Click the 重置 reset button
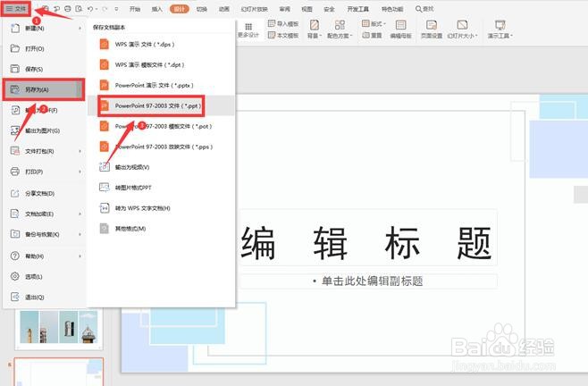 tap(372, 35)
